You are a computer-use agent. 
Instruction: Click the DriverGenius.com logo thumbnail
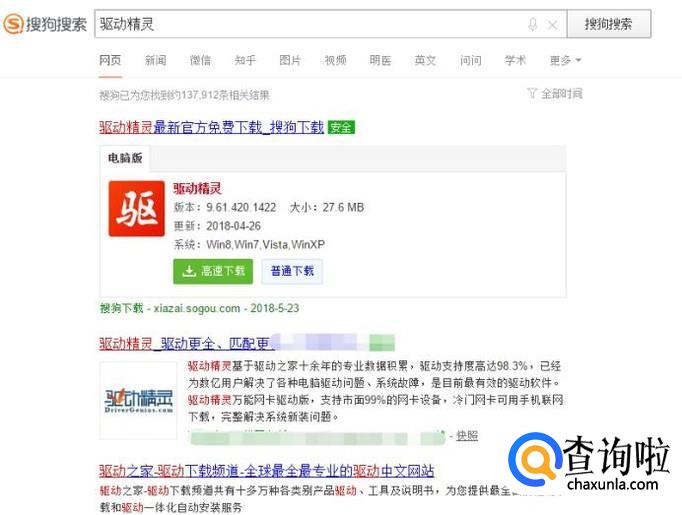point(138,400)
